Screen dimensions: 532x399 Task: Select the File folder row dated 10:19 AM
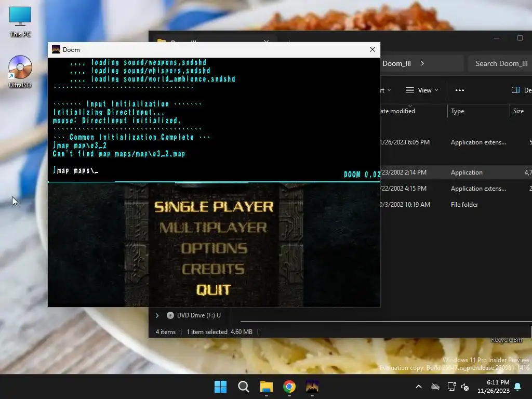click(456, 205)
